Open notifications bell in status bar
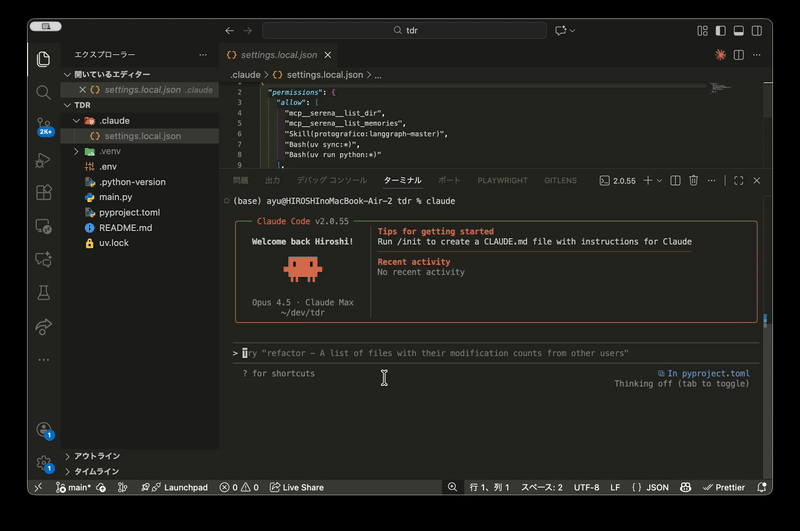Image resolution: width=800 pixels, height=531 pixels. click(x=762, y=487)
